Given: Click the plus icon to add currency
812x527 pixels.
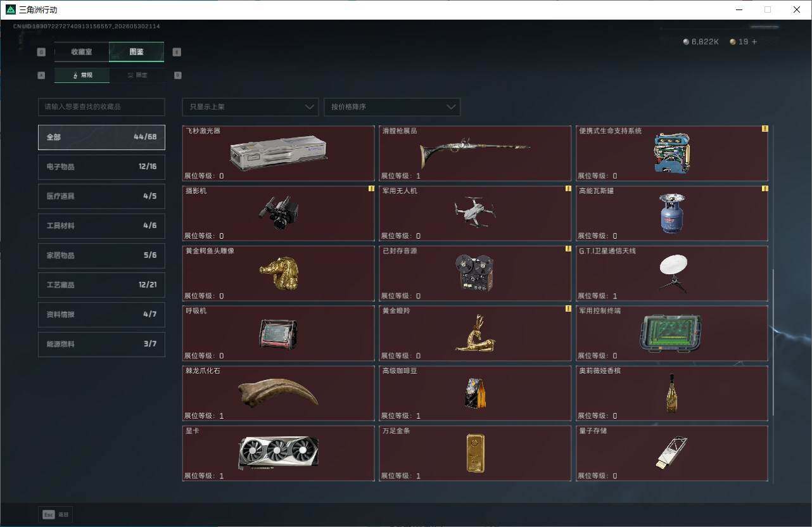Looking at the screenshot, I should (x=754, y=42).
